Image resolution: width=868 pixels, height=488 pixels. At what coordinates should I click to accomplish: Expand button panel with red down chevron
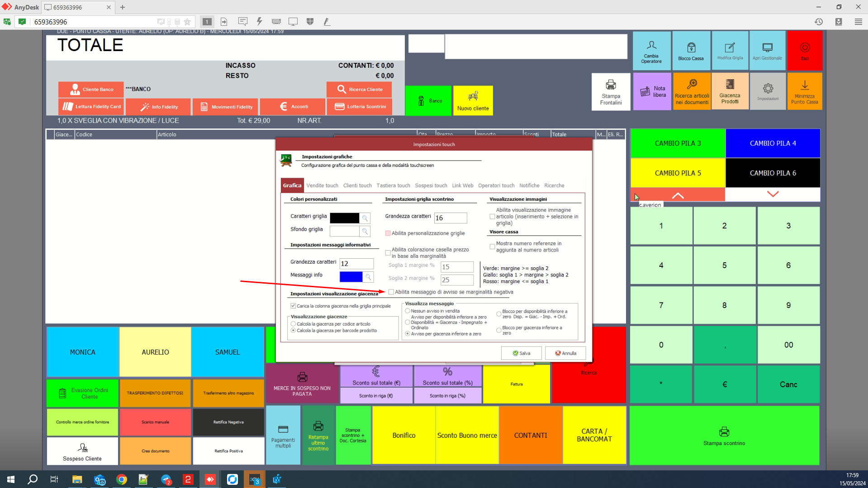pos(773,194)
